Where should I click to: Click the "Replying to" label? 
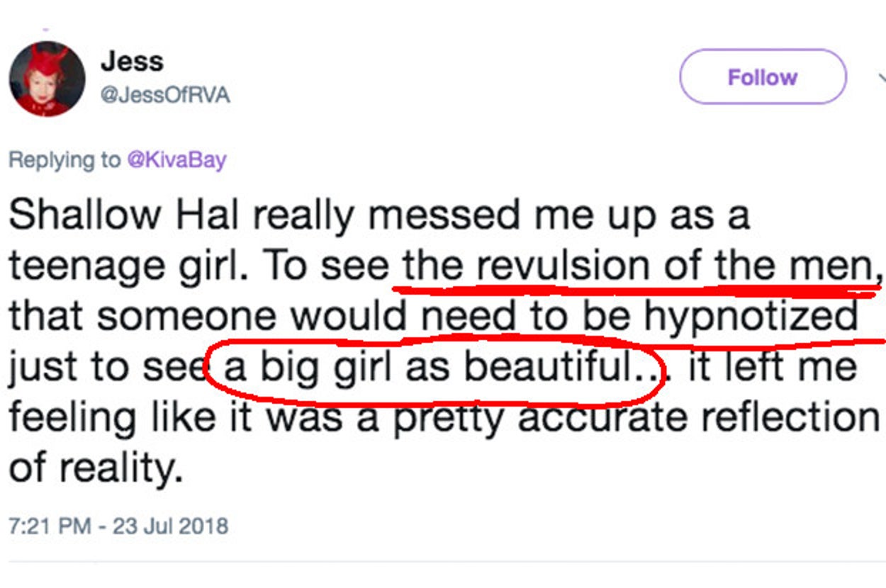(64, 159)
